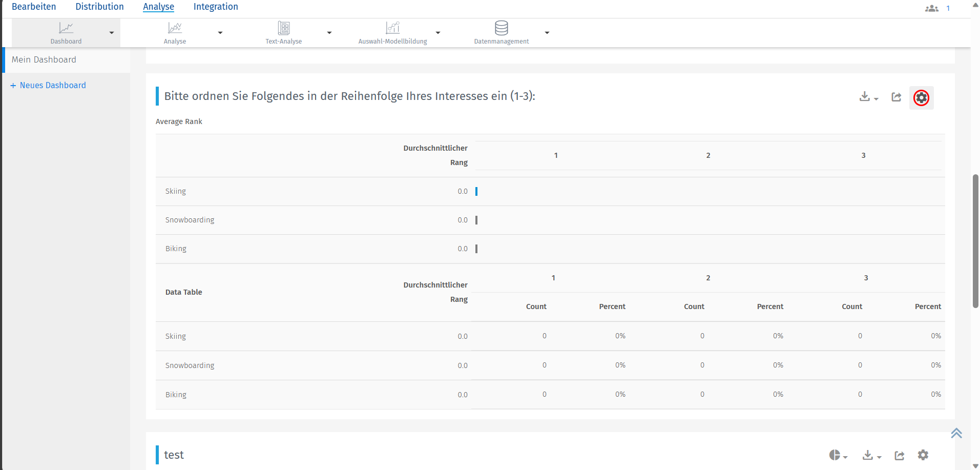Viewport: 980px width, 470px height.
Task: Click the scroll-to-top double chevron icon
Action: pyautogui.click(x=956, y=433)
